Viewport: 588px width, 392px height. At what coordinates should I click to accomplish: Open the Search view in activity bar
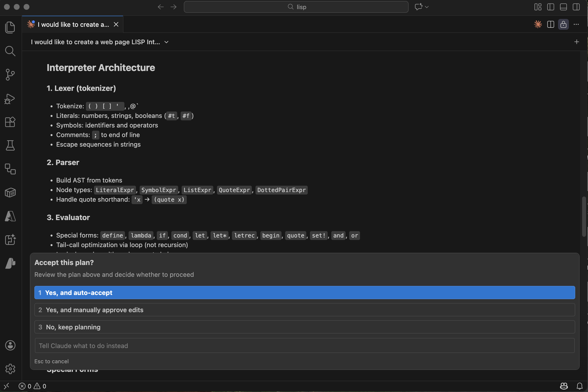pyautogui.click(x=10, y=51)
